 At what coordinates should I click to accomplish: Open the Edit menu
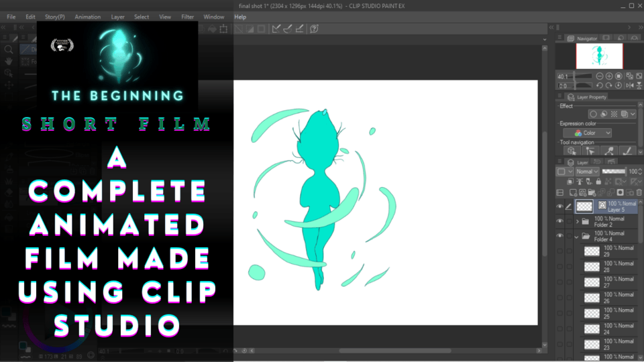point(30,17)
